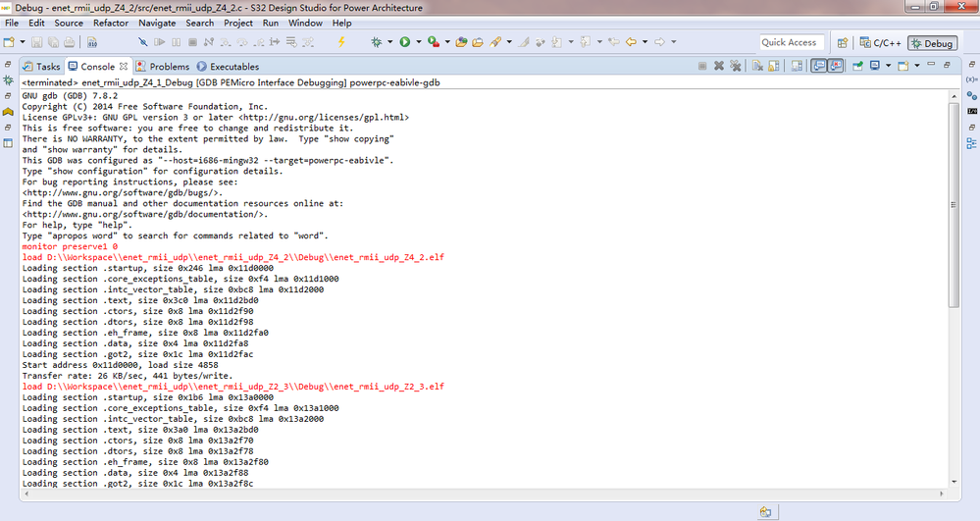This screenshot has width=980, height=521.
Task: Click the Skip All Breakpoints icon
Action: (143, 42)
